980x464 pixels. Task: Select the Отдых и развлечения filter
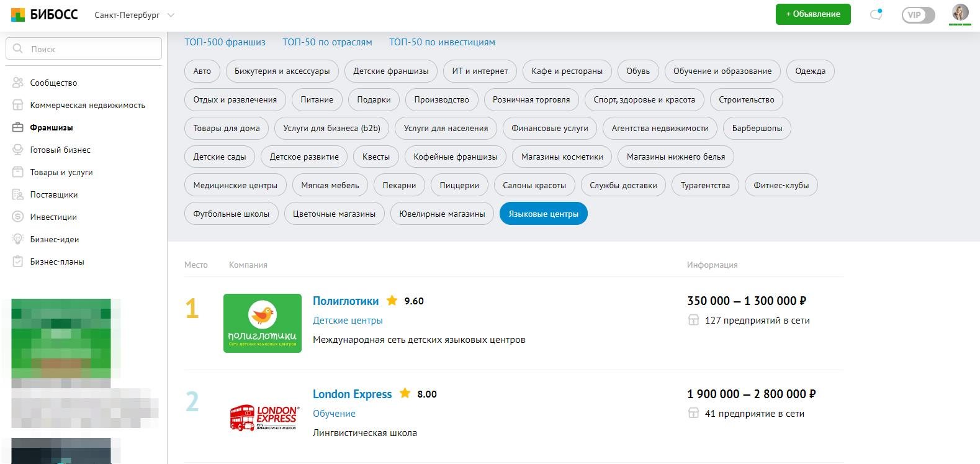tap(235, 99)
